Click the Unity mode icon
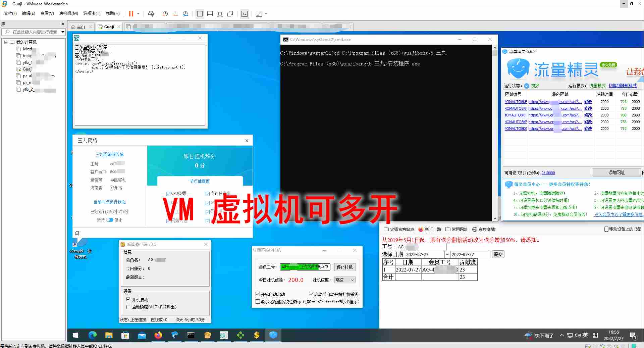The height and width of the screenshot is (348, 644). [x=230, y=14]
